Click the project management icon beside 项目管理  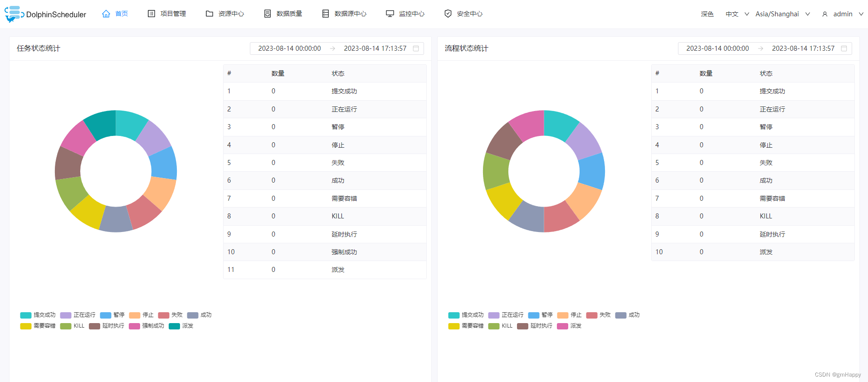click(x=151, y=14)
